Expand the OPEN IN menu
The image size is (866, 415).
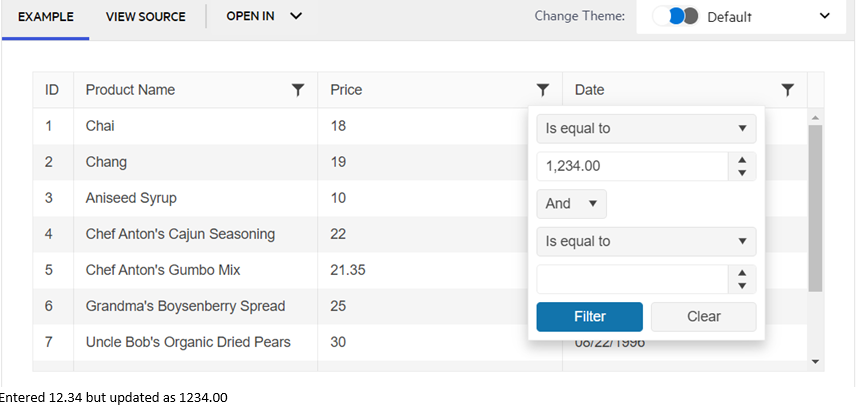coord(264,17)
